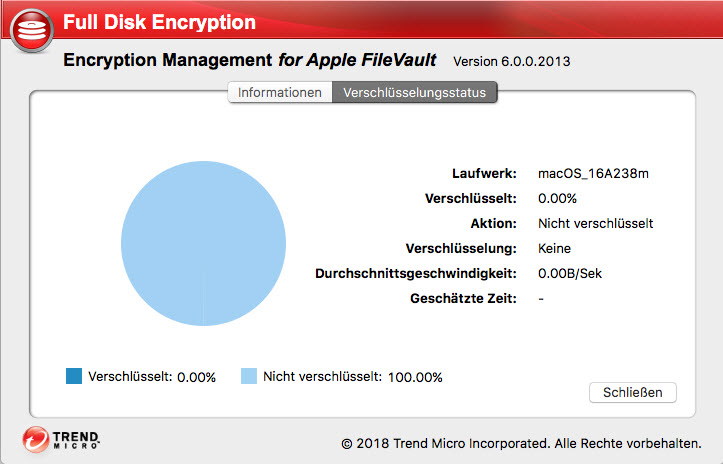
Task: Click the drive name macOS_16A238m
Action: click(593, 174)
